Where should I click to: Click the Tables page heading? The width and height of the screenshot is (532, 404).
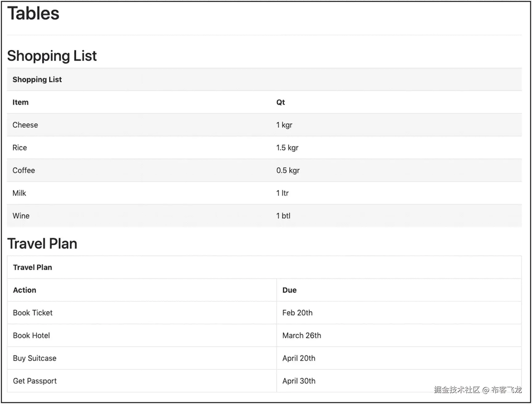pos(33,14)
